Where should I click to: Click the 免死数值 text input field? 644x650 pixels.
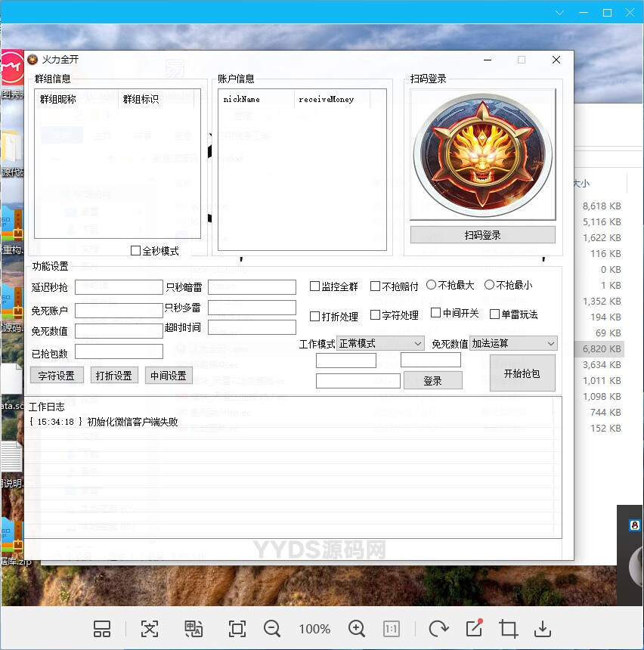point(119,331)
